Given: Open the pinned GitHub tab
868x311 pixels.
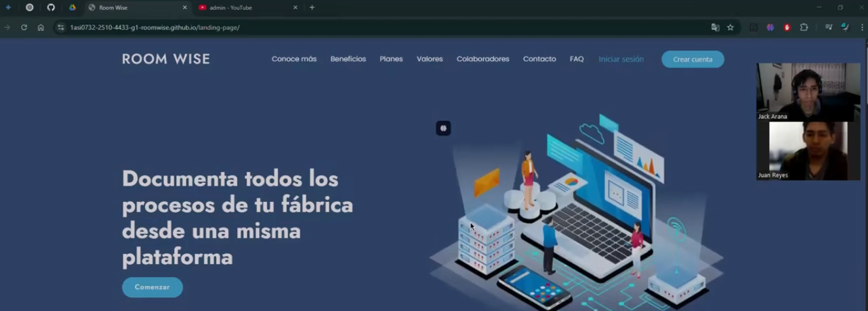Looking at the screenshot, I should tap(51, 8).
